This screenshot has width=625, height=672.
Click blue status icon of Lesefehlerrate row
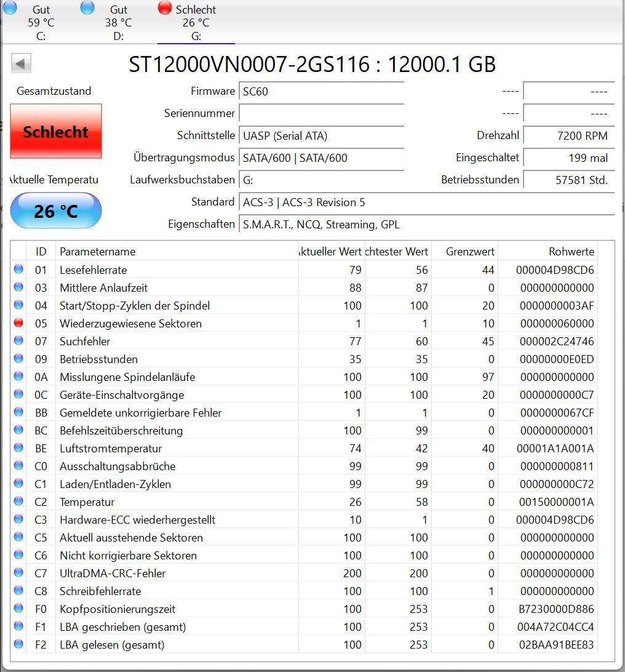18,269
